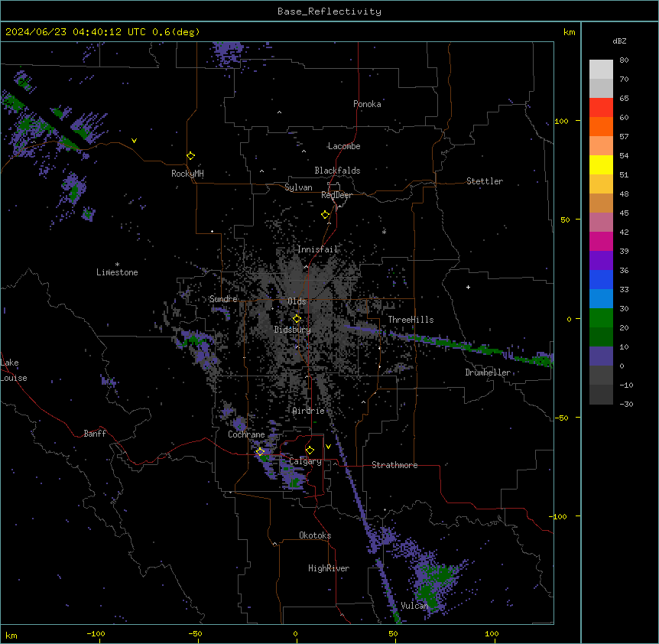This screenshot has width=659, height=644.
Task: Click the RedDeer city label
Action: (336, 195)
